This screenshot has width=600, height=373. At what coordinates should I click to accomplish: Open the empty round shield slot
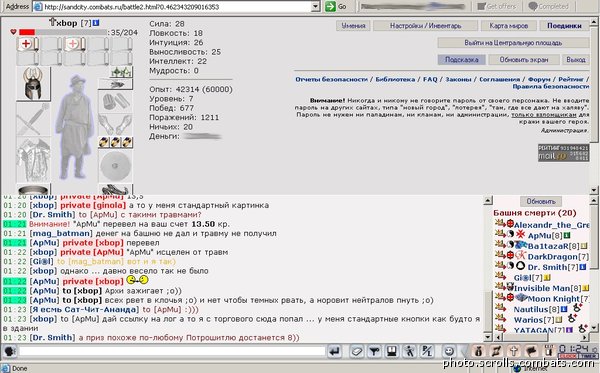coord(115,166)
